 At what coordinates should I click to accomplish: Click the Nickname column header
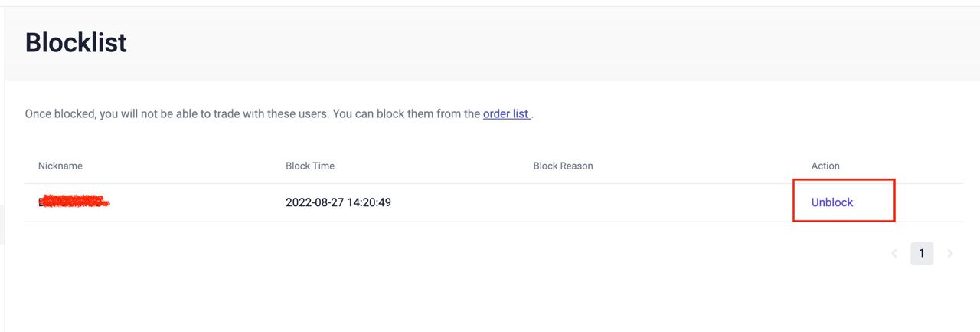[x=60, y=166]
